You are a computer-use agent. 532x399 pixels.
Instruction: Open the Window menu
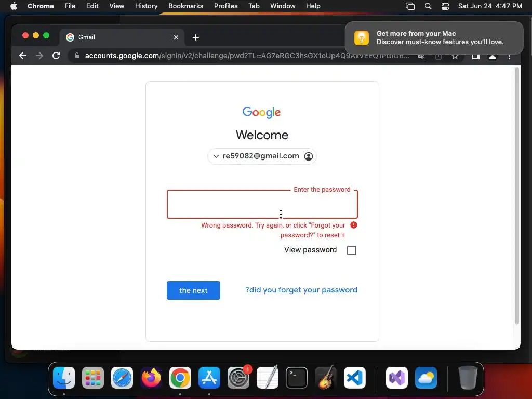tap(283, 6)
